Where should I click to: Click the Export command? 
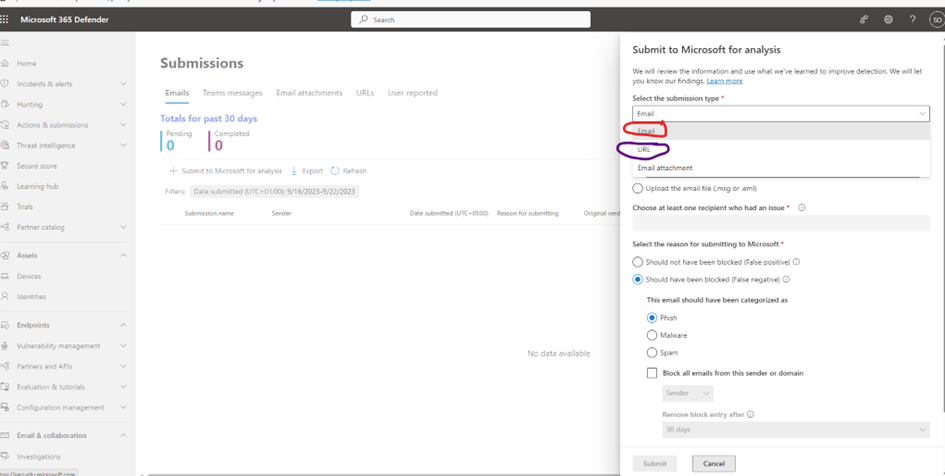pos(307,171)
